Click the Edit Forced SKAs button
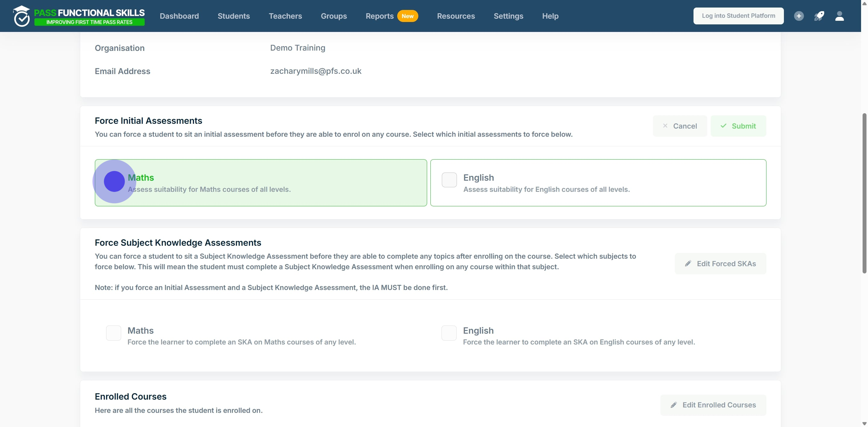Screen dimensions: 868x427 (x=720, y=264)
